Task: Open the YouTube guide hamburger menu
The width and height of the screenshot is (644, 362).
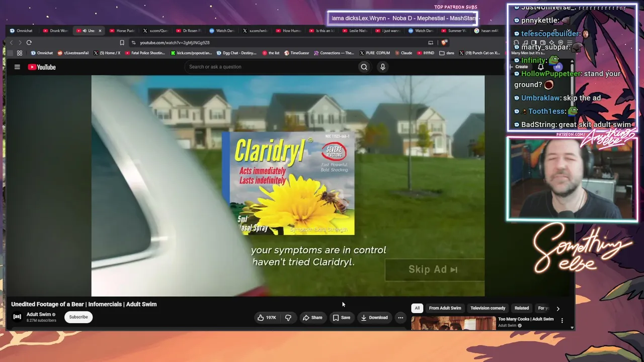Action: [x=17, y=67]
